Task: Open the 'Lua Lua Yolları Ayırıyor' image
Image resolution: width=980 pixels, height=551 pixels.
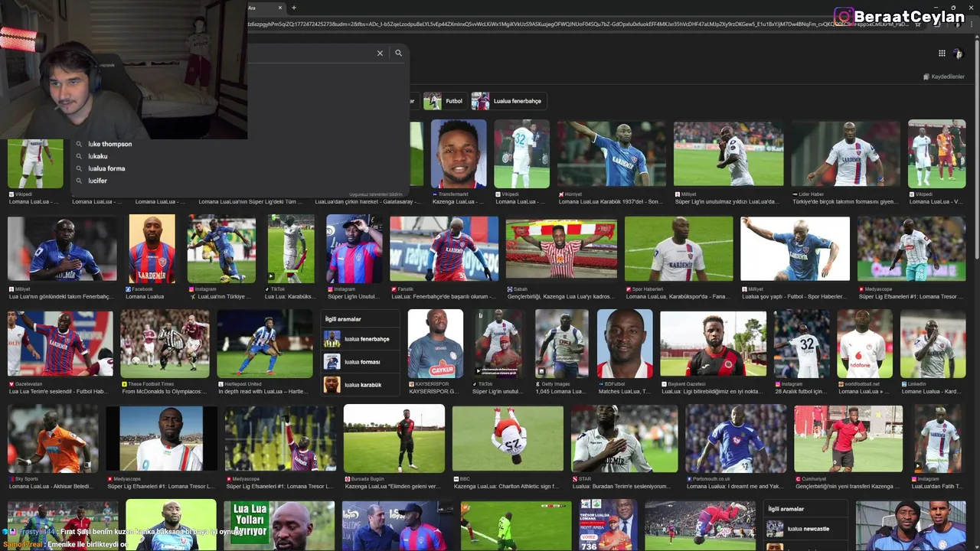Action: point(279,526)
